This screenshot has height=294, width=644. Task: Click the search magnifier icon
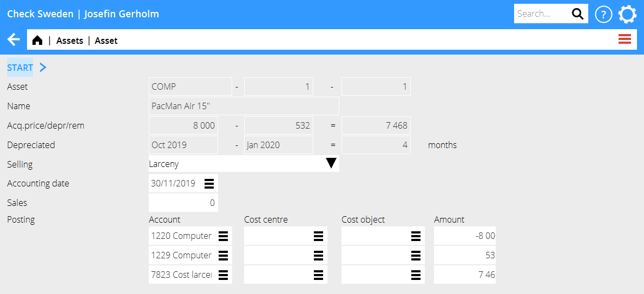577,14
